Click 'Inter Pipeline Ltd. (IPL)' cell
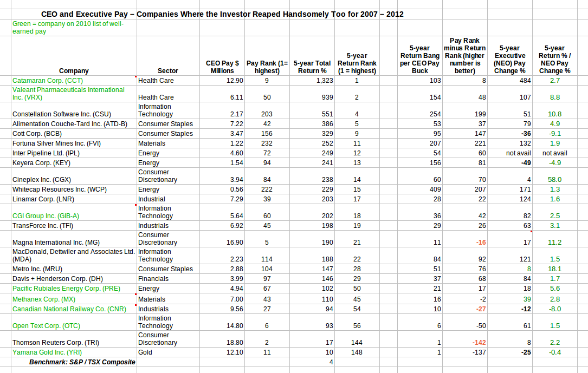 [74, 153]
